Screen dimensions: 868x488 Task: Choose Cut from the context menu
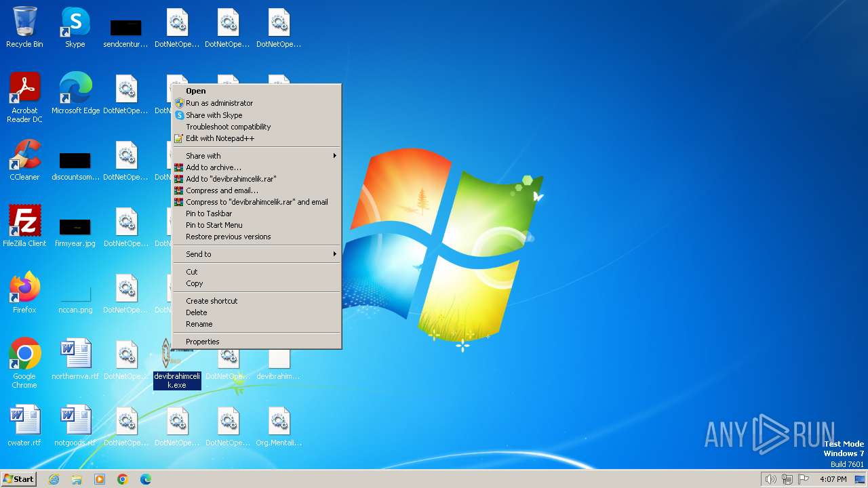[256, 272]
